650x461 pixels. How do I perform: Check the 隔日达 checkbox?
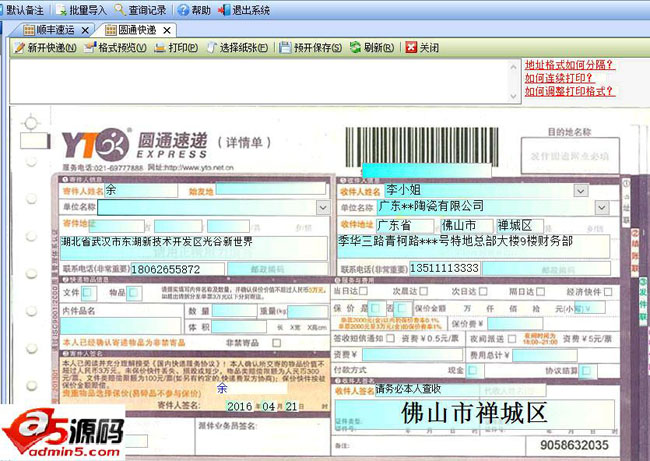(x=540, y=291)
